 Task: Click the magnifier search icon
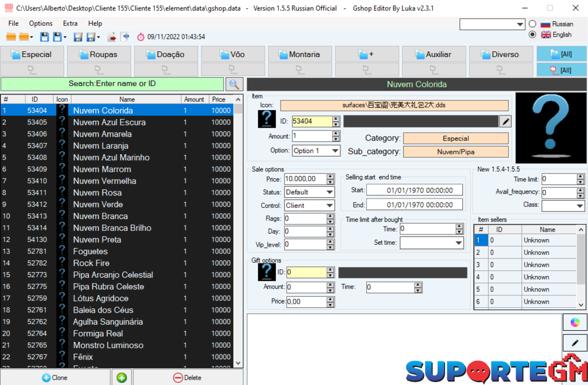pyautogui.click(x=235, y=84)
